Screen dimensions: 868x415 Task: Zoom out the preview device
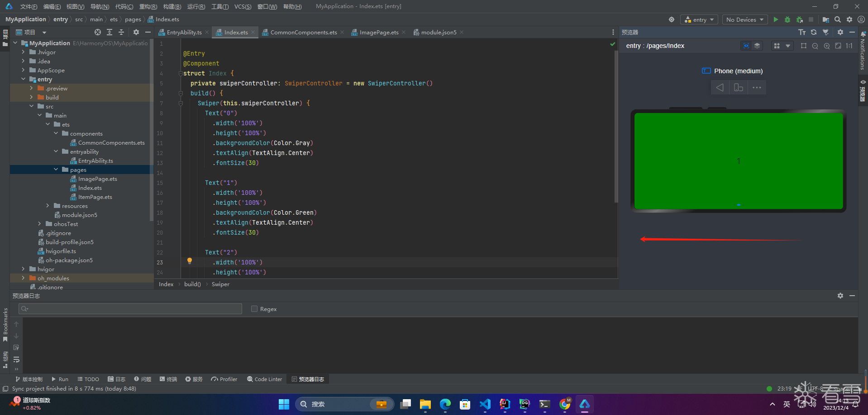(x=815, y=46)
